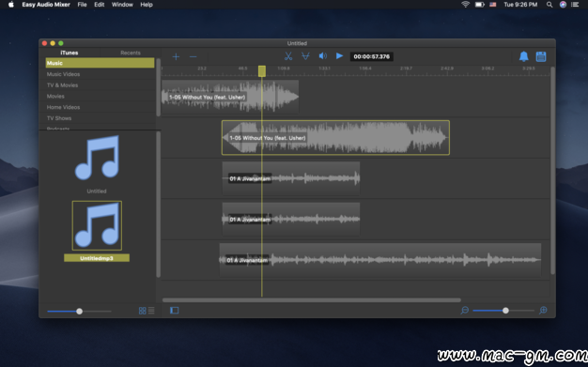Open the iTunes tab
This screenshot has height=367, width=588.
click(x=70, y=53)
